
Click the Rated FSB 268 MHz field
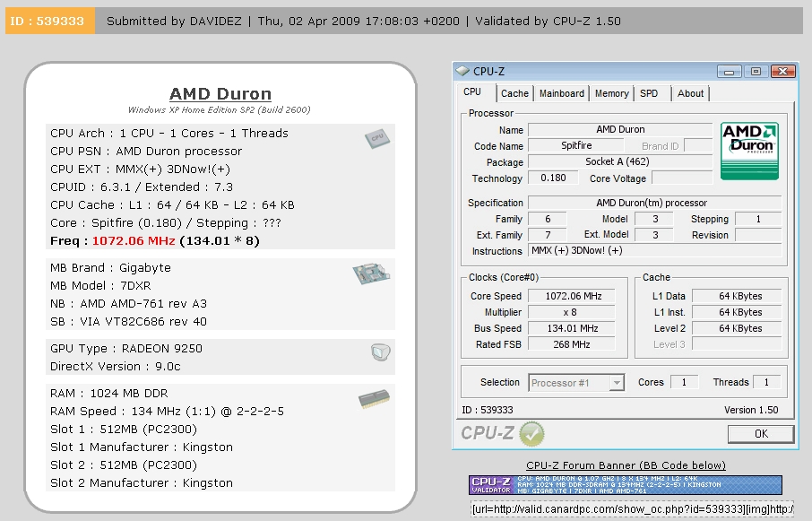(x=572, y=344)
